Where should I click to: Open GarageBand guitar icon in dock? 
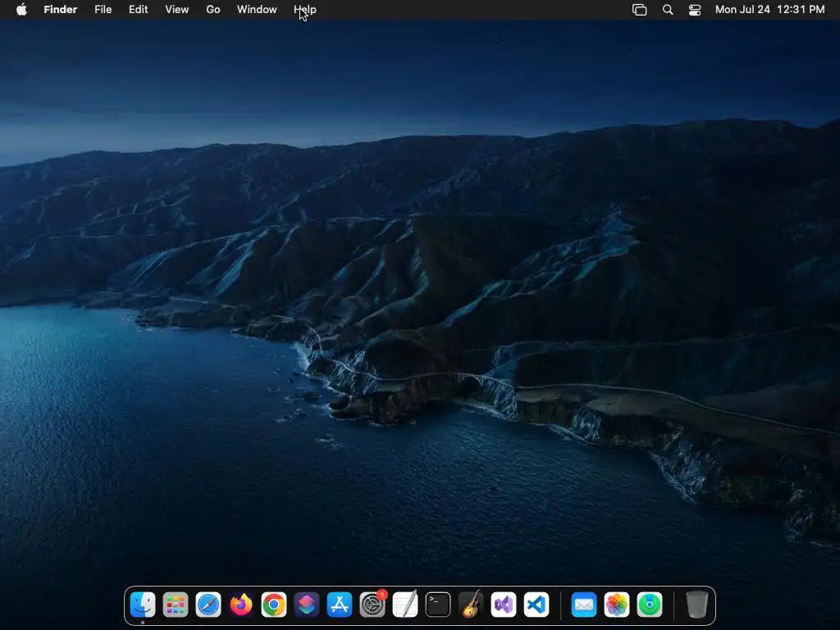coord(471,605)
